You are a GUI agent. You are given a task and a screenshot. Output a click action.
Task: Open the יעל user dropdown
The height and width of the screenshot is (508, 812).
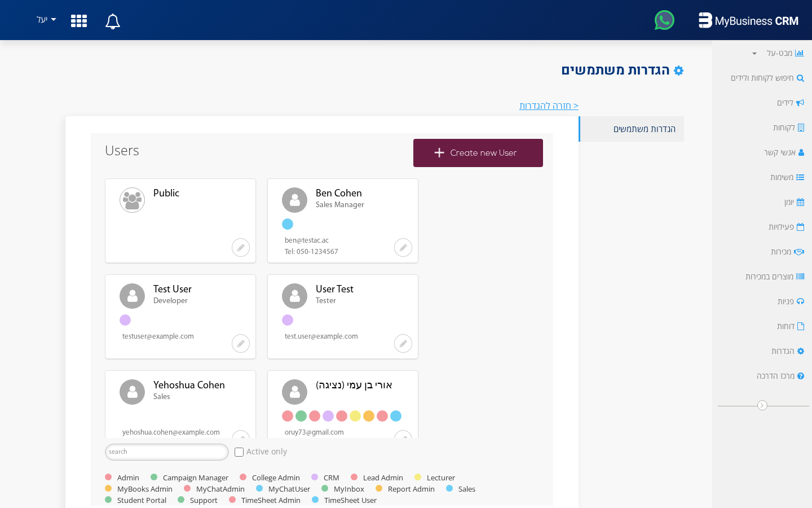point(45,20)
